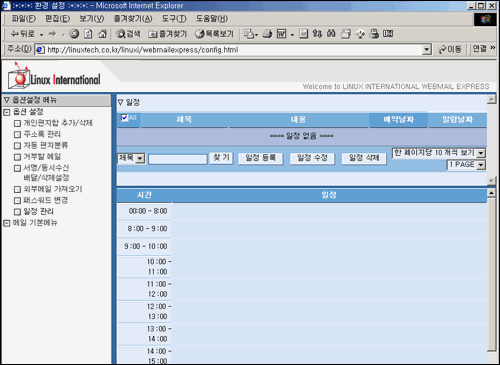
Task: Click the binoculars icon in toolbar
Action: tap(331, 34)
